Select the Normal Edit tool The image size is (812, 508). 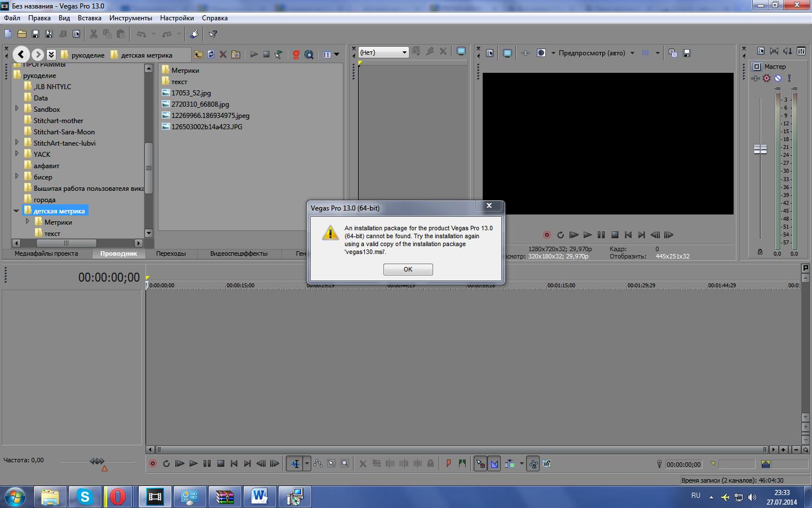295,464
